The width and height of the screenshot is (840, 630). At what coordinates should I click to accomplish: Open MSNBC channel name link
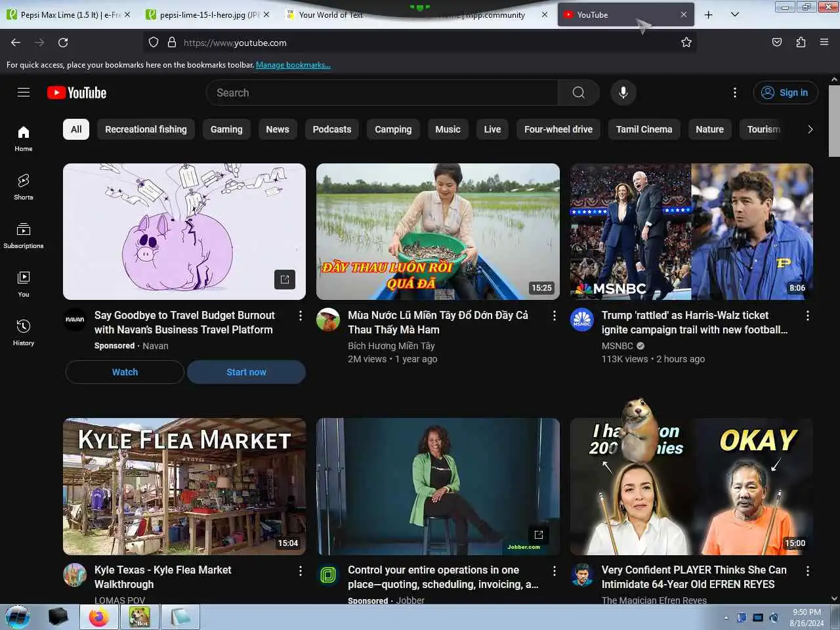point(618,346)
